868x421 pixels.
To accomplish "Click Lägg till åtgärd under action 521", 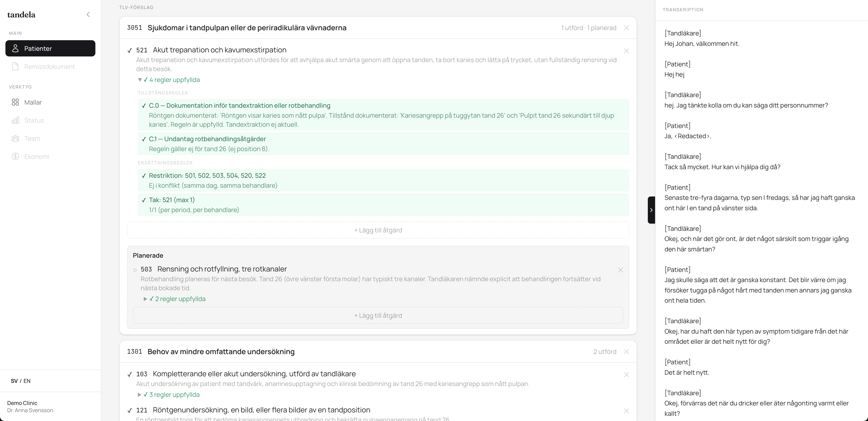I will 378,230.
